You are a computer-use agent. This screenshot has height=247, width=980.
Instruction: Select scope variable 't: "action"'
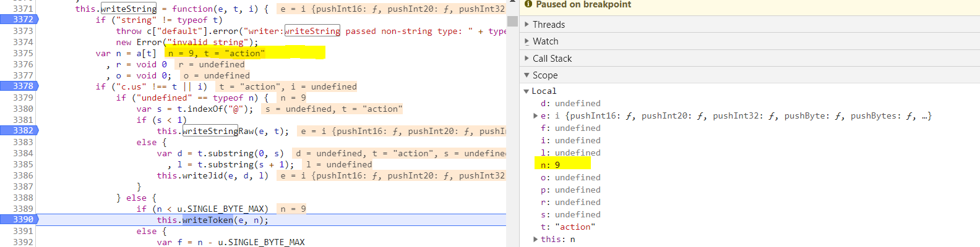pyautogui.click(x=568, y=227)
